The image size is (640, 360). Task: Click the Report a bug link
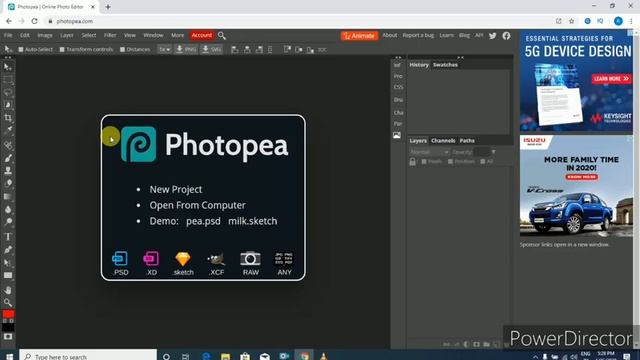coord(418,36)
